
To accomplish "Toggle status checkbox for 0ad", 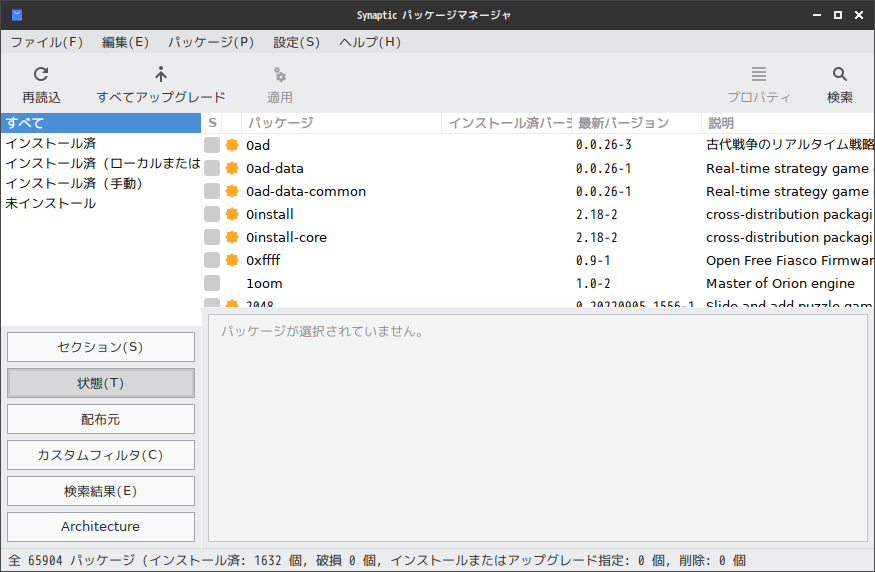I will coord(212,145).
